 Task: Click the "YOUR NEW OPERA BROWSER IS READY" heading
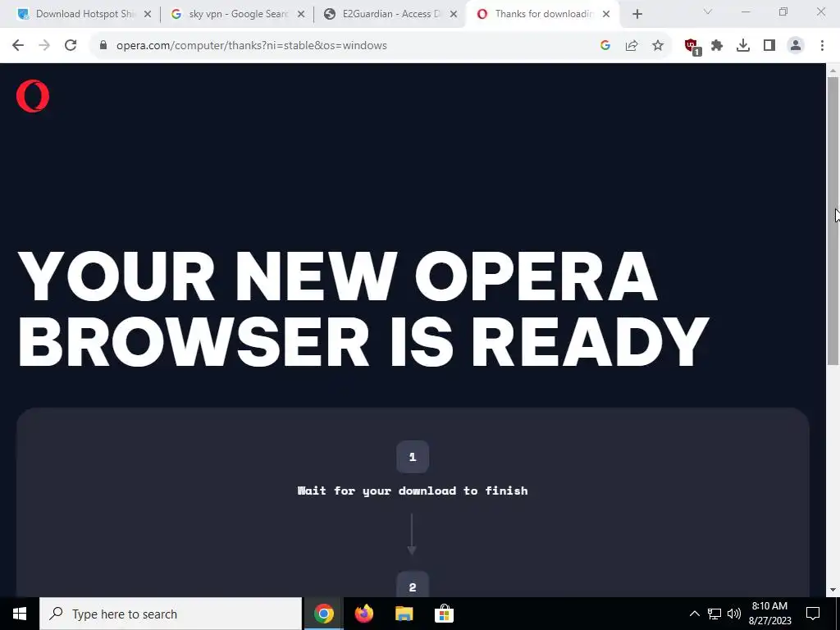tap(363, 309)
